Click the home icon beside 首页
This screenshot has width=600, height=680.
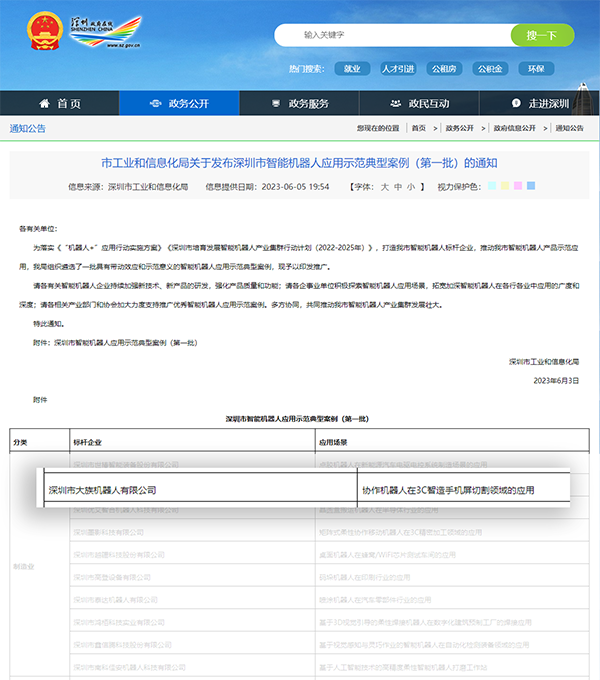click(44, 103)
